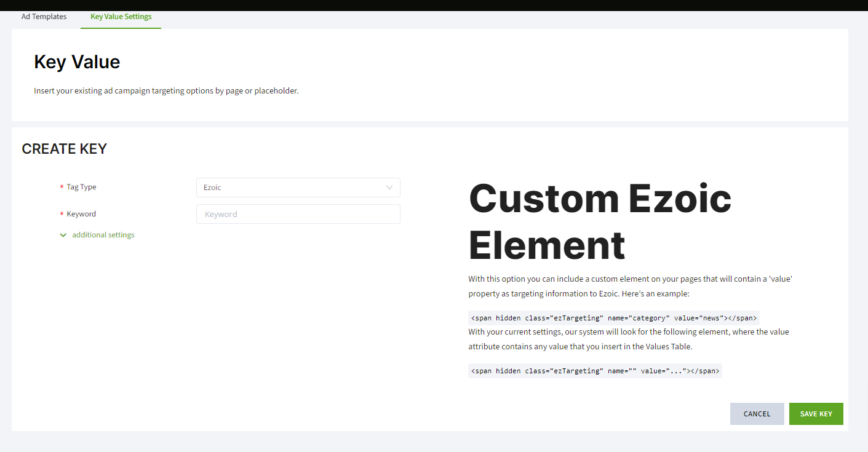Screen dimensions: 868x452
Task: Click the CREATE KEY section title
Action: click(64, 149)
